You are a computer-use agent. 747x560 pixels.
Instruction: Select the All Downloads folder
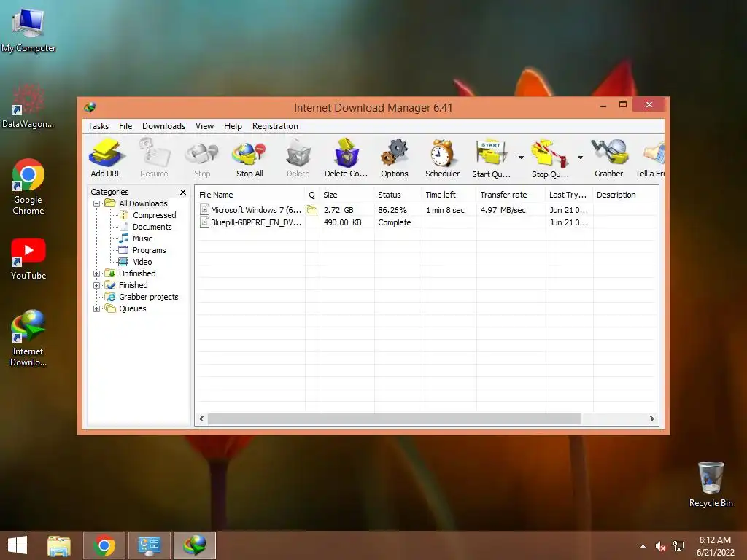pos(143,204)
